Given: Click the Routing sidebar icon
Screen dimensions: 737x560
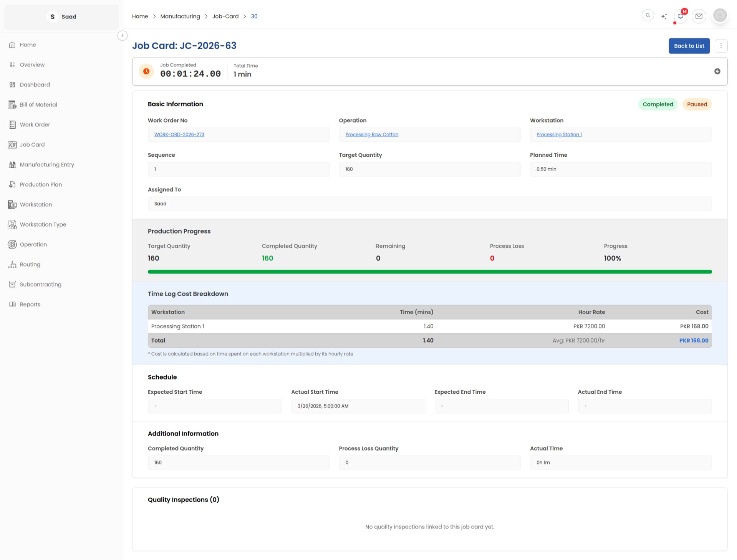Looking at the screenshot, I should click(12, 264).
